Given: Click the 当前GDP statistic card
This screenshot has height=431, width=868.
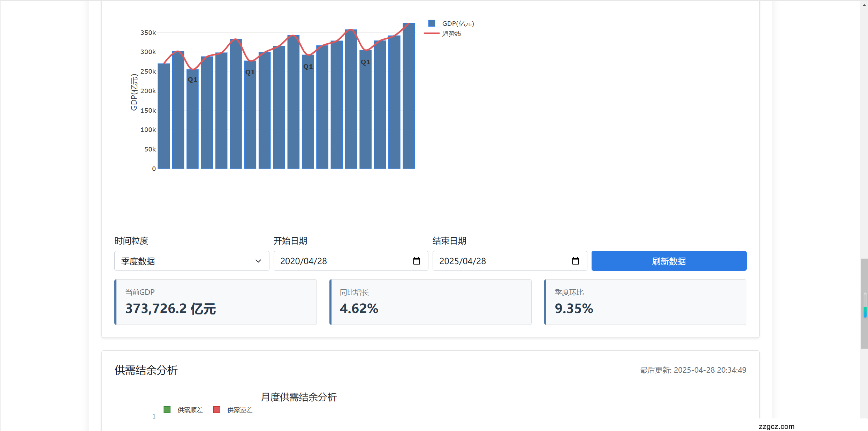Looking at the screenshot, I should point(215,302).
